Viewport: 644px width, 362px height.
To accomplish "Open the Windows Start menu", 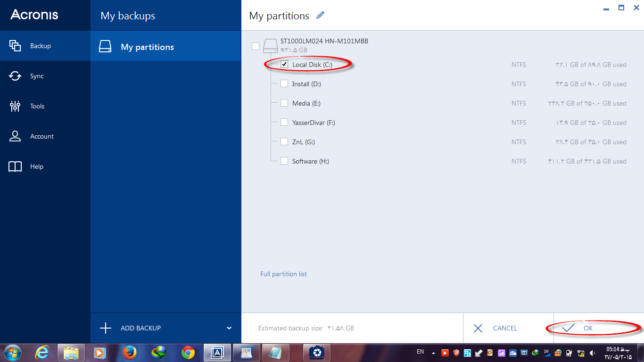I will [13, 353].
